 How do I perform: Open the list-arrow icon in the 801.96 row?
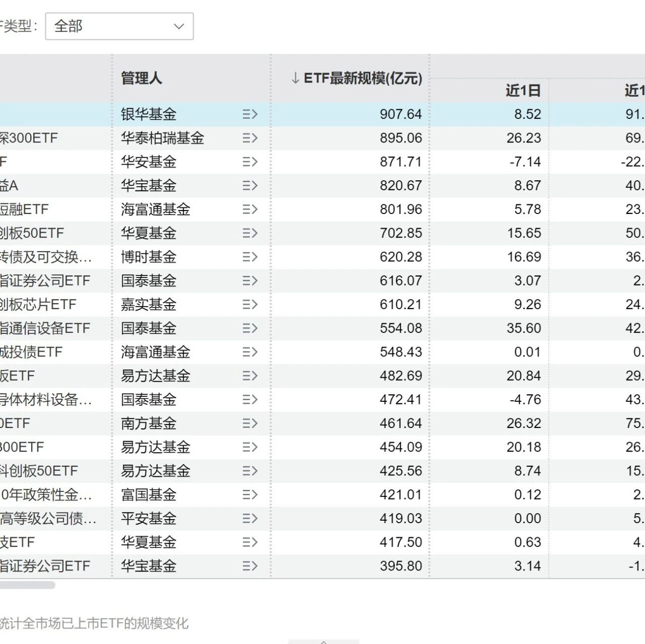click(250, 209)
